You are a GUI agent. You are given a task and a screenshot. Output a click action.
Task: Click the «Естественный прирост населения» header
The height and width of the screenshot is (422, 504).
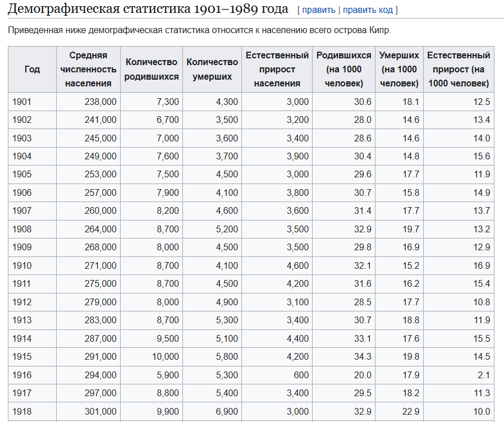click(x=277, y=69)
